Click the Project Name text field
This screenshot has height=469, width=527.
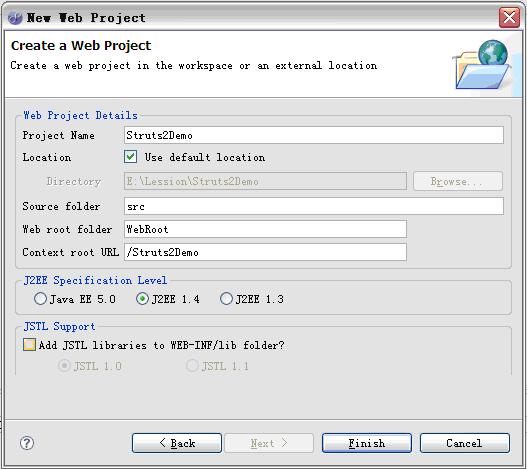(314, 135)
